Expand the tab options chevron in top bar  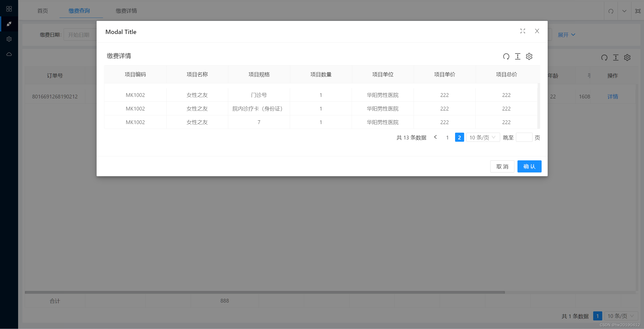click(x=624, y=11)
